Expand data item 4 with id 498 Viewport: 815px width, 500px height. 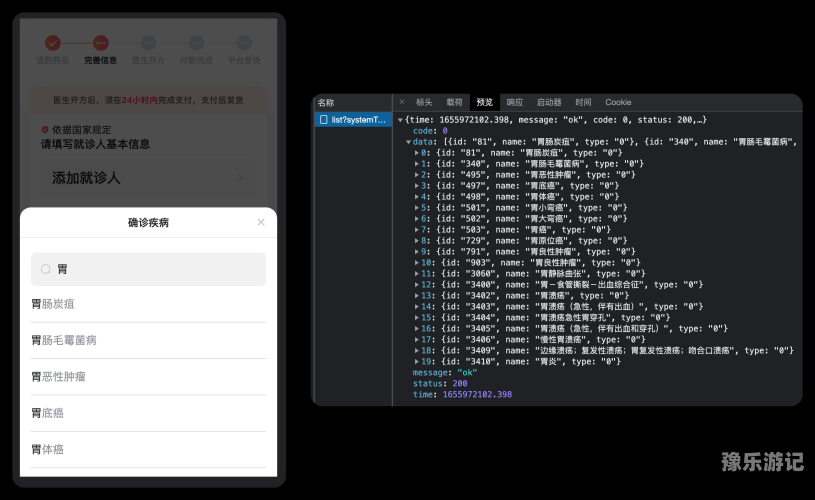point(417,196)
